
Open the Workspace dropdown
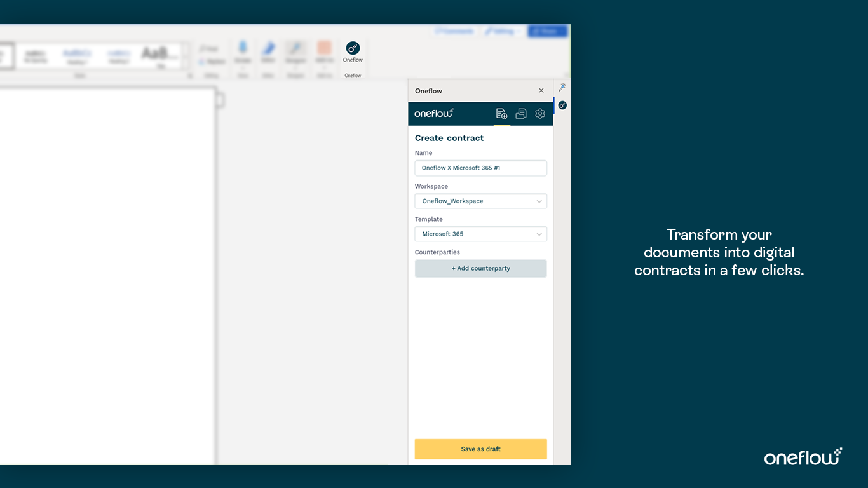click(x=481, y=201)
